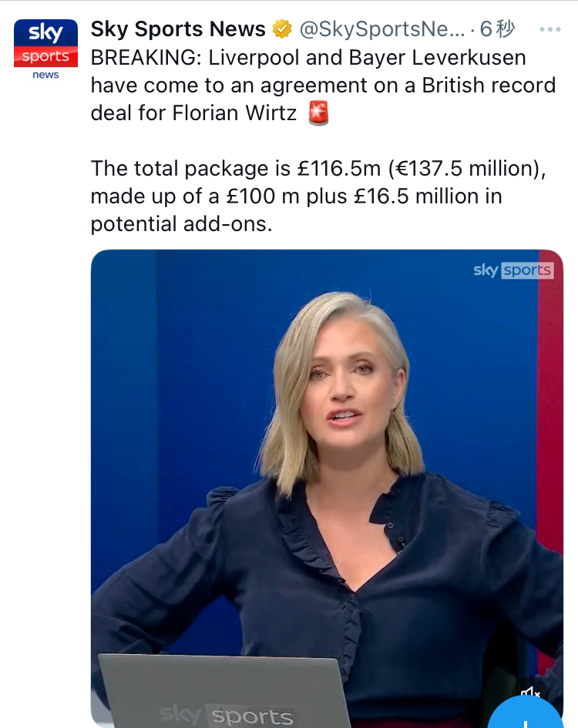Click the gold verified badge beside the name

[282, 29]
